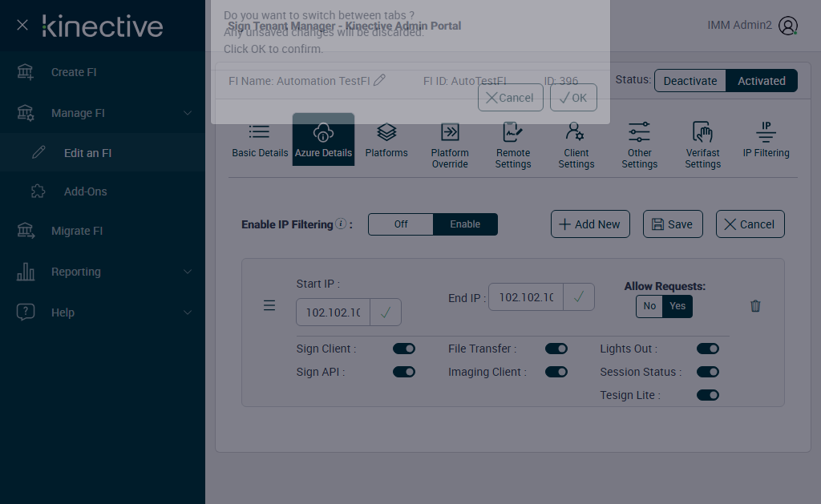Viewport: 821px width, 504px height.
Task: Select Enable for IP Filtering
Action: (465, 224)
